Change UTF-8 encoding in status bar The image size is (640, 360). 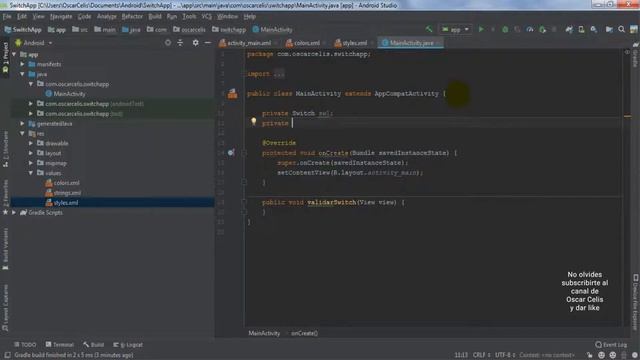504,355
